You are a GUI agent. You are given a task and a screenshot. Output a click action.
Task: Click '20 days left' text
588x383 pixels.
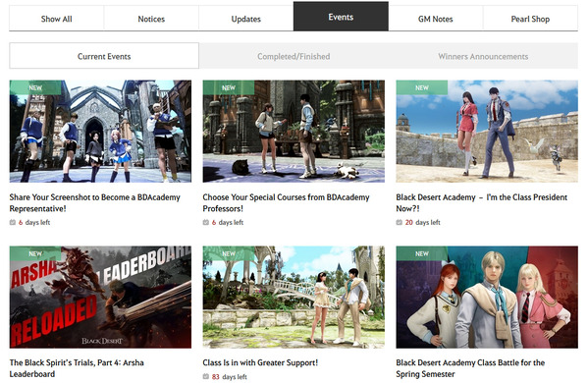pos(423,222)
